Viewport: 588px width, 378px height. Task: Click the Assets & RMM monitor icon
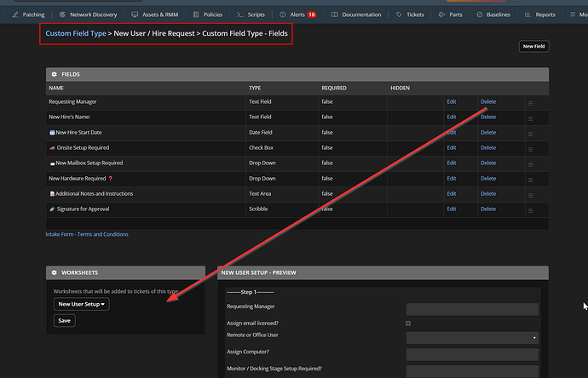click(135, 14)
